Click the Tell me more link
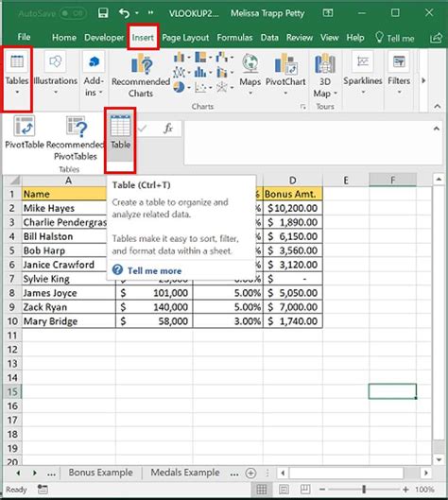This screenshot has height=500, width=448. (154, 270)
